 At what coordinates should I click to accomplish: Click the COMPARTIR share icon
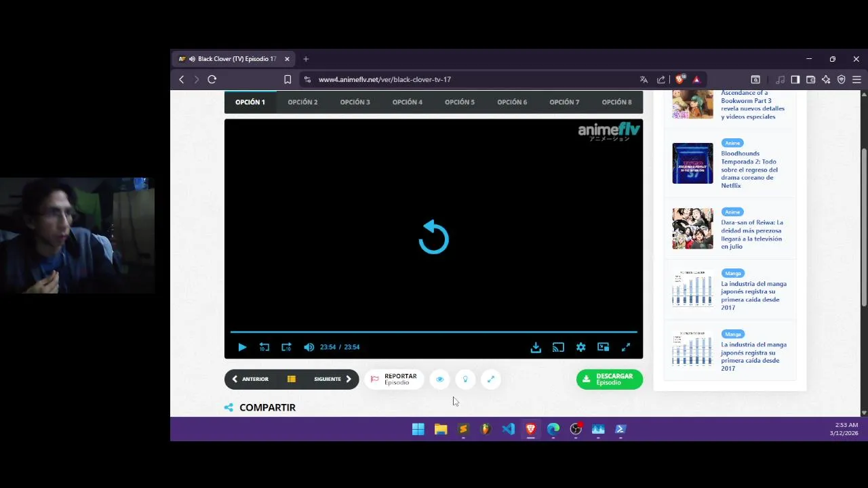tap(229, 407)
